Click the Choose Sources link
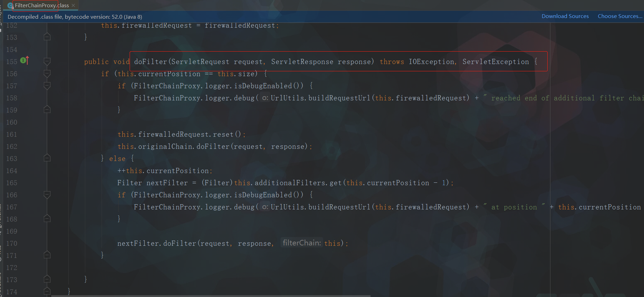This screenshot has width=644, height=297. coord(620,16)
